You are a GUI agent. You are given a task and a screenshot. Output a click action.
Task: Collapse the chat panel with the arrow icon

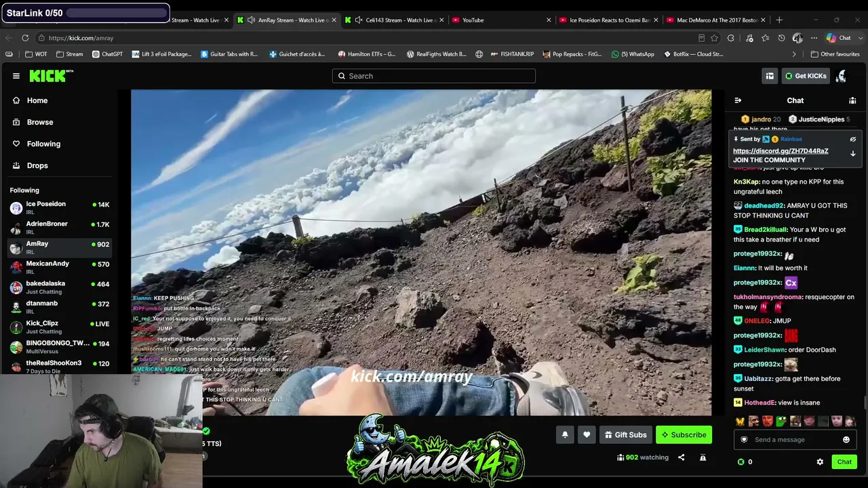(x=738, y=100)
